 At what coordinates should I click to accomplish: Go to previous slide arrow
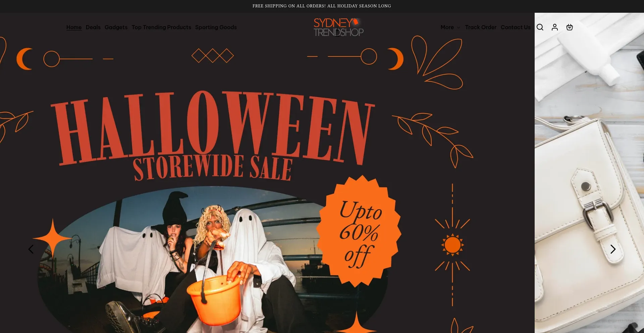click(x=31, y=249)
